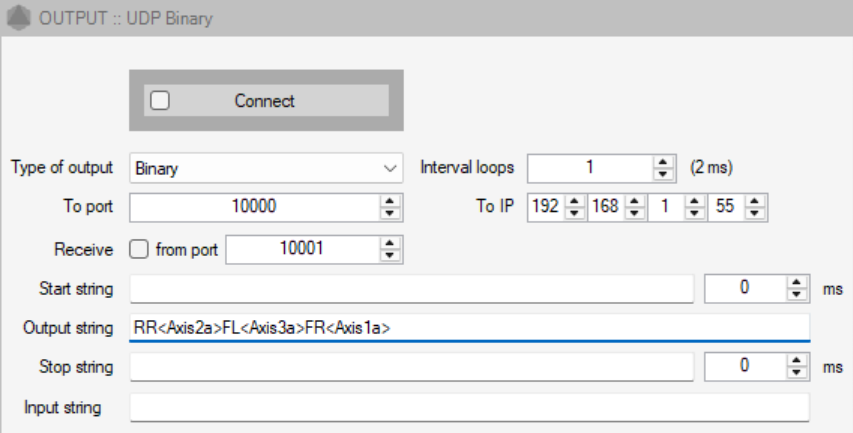The width and height of the screenshot is (853, 433).
Task: Increase first IP octet 192
Action: (574, 201)
